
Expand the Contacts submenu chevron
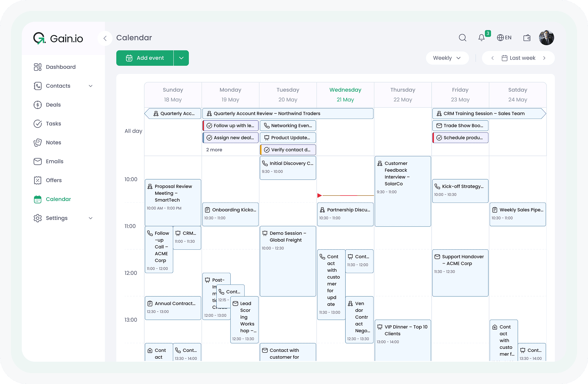91,86
